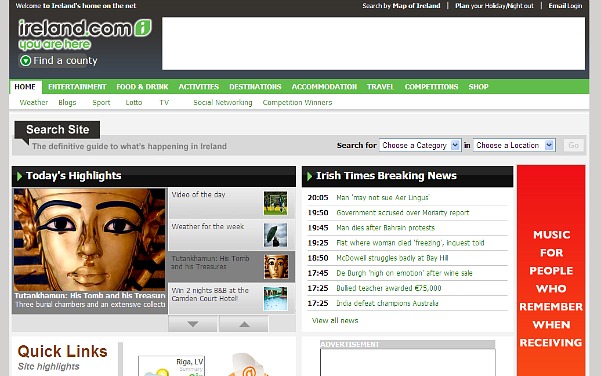
Task: Open the Video of the day thumbnail
Action: (x=275, y=203)
